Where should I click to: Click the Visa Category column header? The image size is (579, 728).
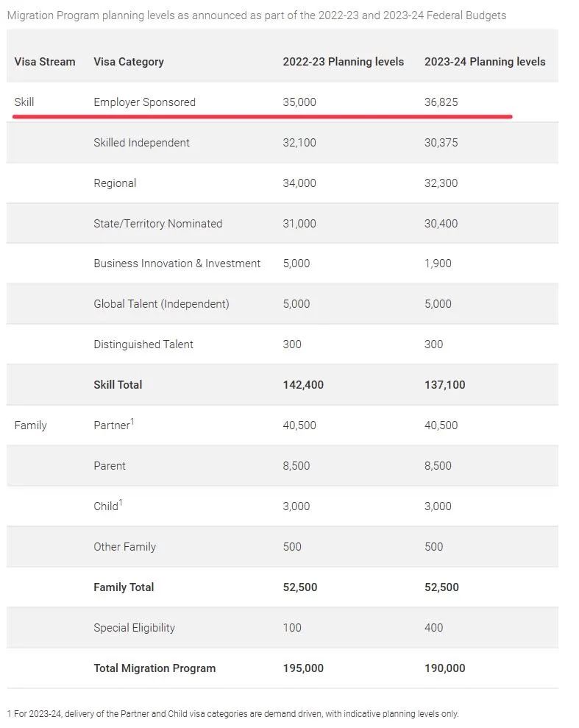(x=129, y=62)
